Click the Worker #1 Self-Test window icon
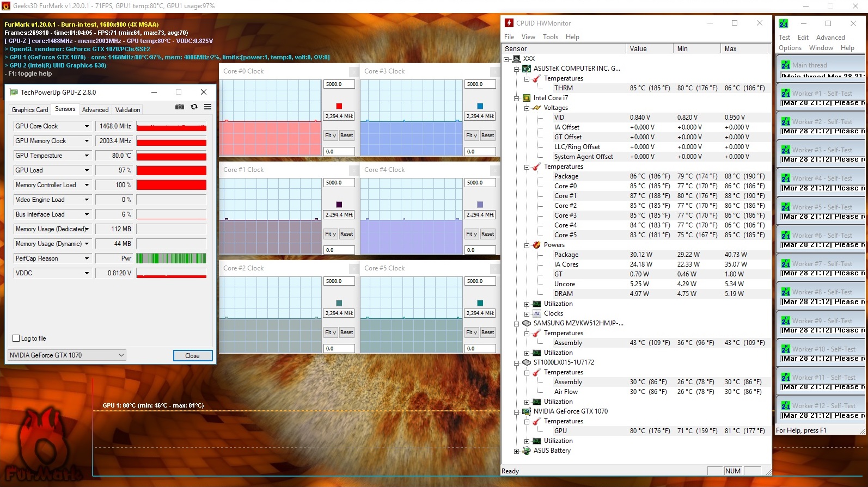 coord(786,93)
